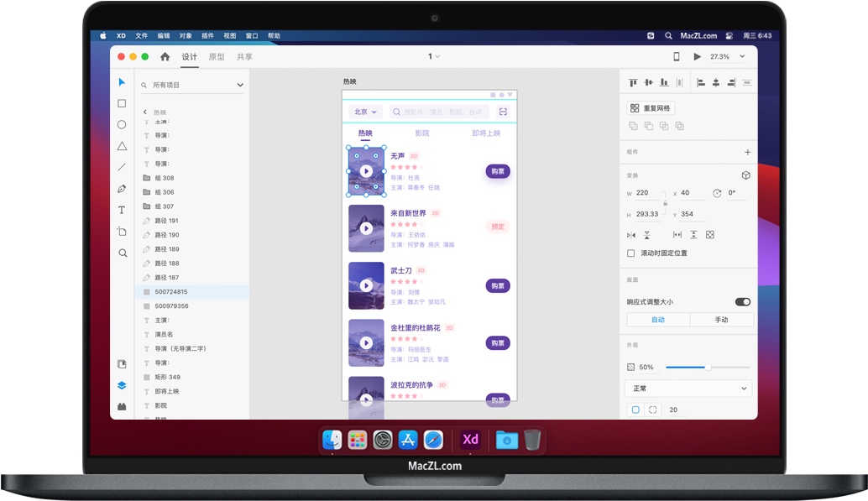Click the opacity slider handle
Viewport: 868px width, 501px height.
click(708, 367)
